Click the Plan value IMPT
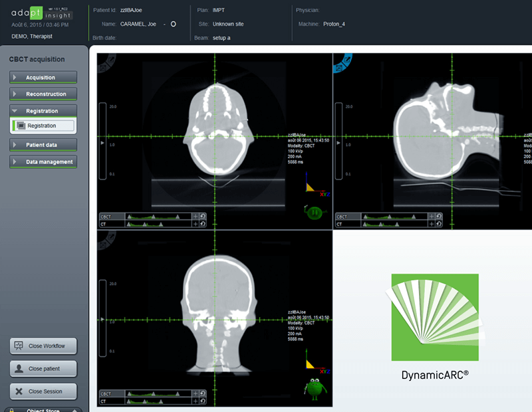 click(219, 10)
